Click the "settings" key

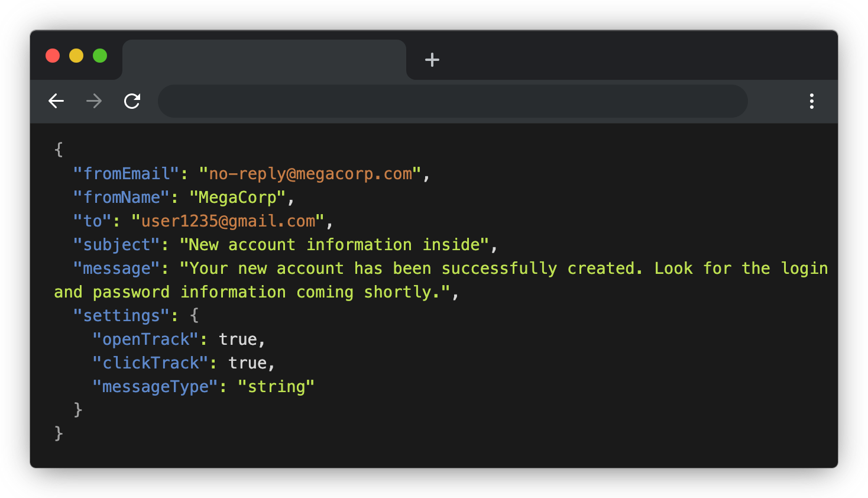point(121,316)
